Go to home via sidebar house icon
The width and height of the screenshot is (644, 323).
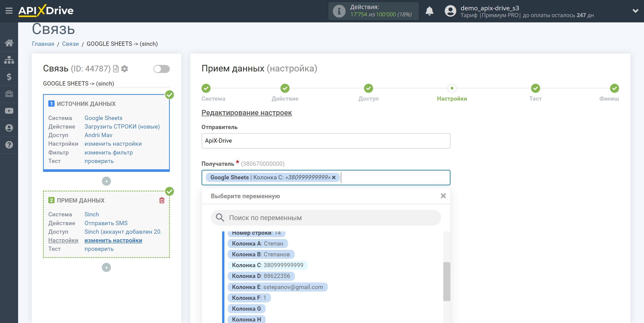coord(9,43)
